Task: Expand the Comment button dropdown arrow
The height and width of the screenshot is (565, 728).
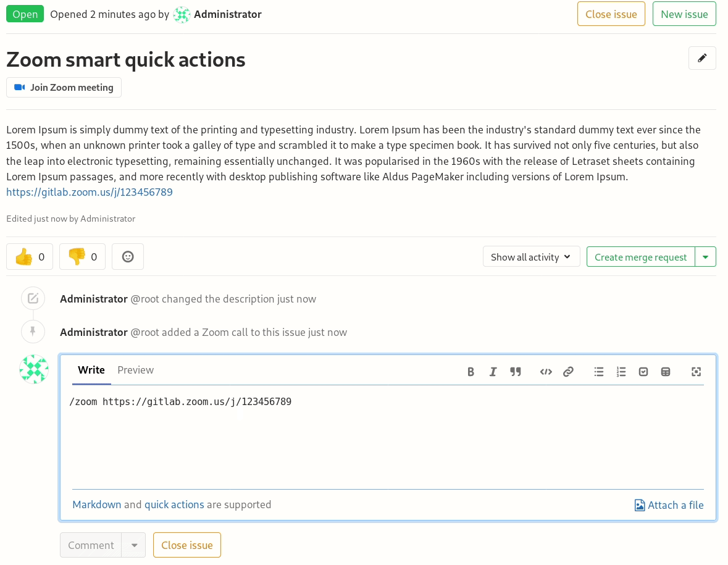Action: pos(134,545)
